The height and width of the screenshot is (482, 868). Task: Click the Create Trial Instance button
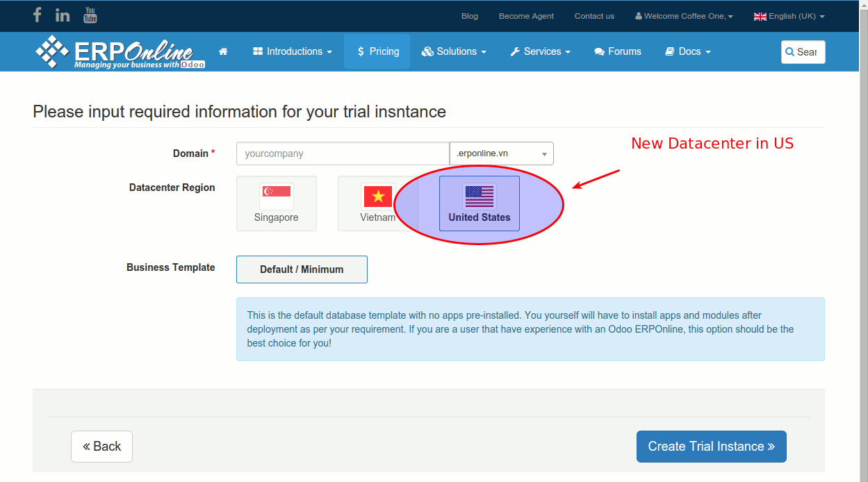[711, 447]
